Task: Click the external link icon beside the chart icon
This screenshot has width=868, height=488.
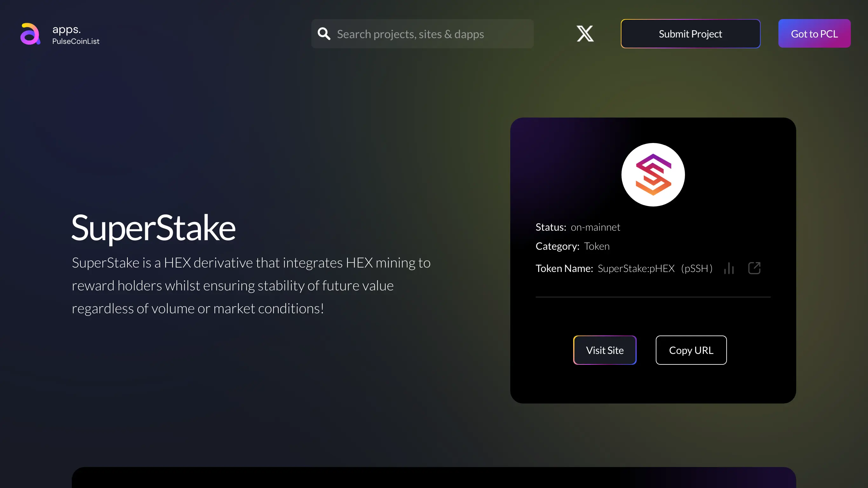Action: (755, 268)
